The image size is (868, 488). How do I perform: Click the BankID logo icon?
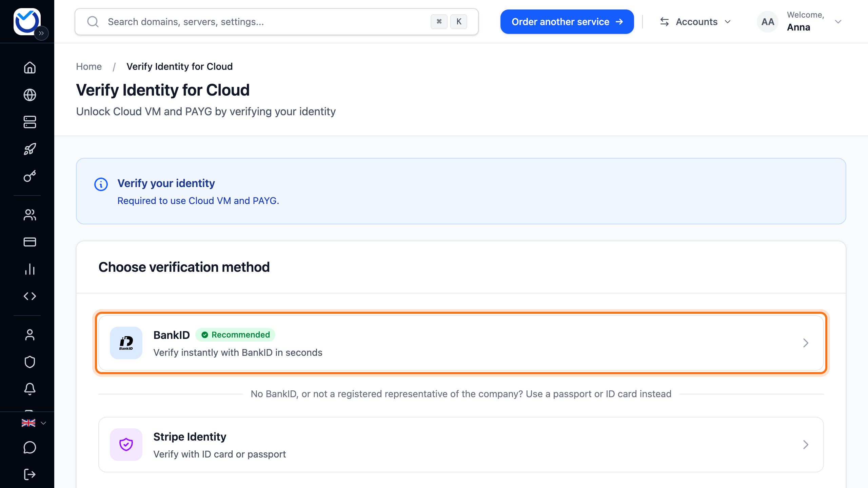click(x=126, y=343)
